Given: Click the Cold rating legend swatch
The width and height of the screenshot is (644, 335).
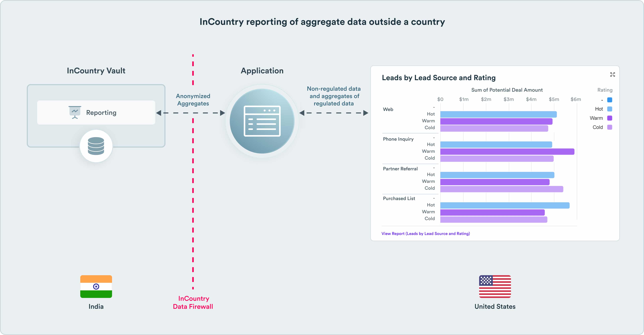Looking at the screenshot, I should [610, 127].
